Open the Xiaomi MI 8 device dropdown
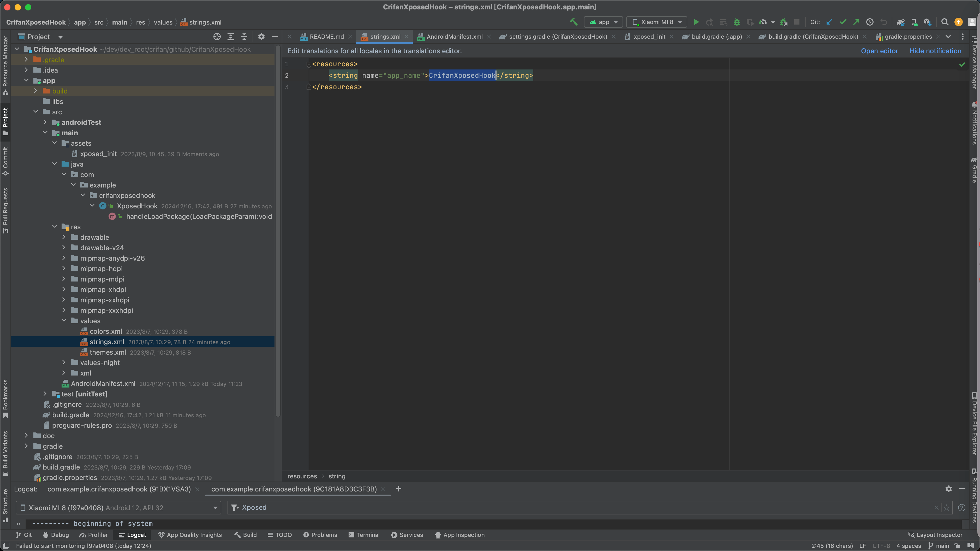The height and width of the screenshot is (551, 980). point(657,22)
